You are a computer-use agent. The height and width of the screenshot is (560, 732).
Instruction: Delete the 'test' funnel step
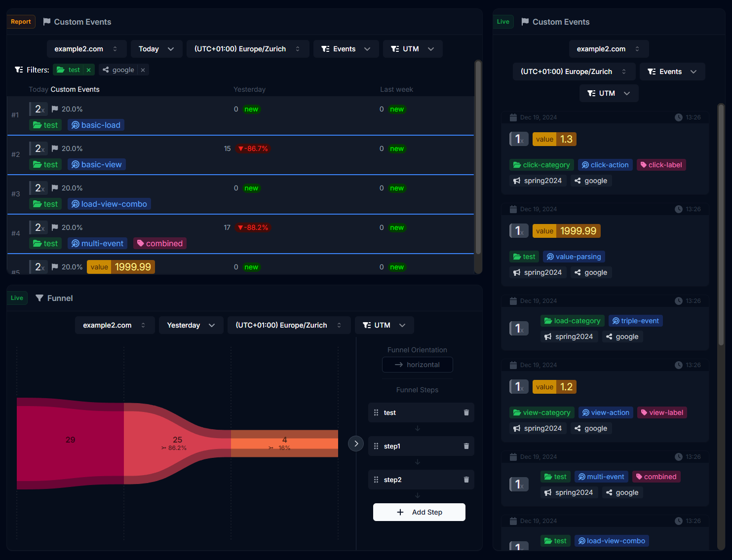pos(466,412)
